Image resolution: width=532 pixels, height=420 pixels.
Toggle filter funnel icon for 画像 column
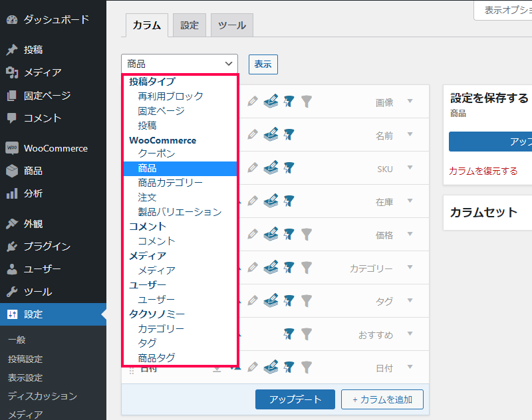click(307, 102)
